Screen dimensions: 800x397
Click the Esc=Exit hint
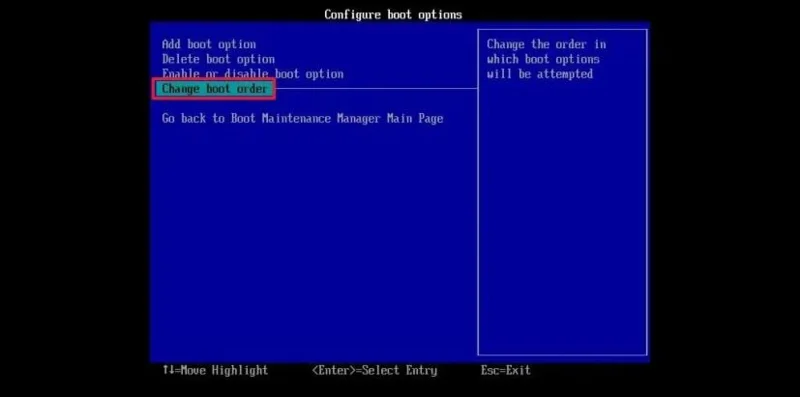506,370
